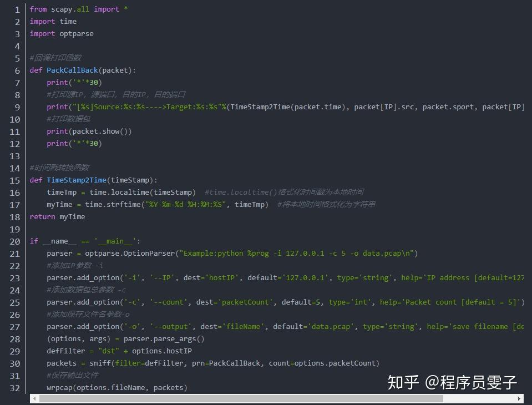This screenshot has width=532, height=405.
Task: Click the comment on line 14
Action: pyautogui.click(x=60, y=168)
